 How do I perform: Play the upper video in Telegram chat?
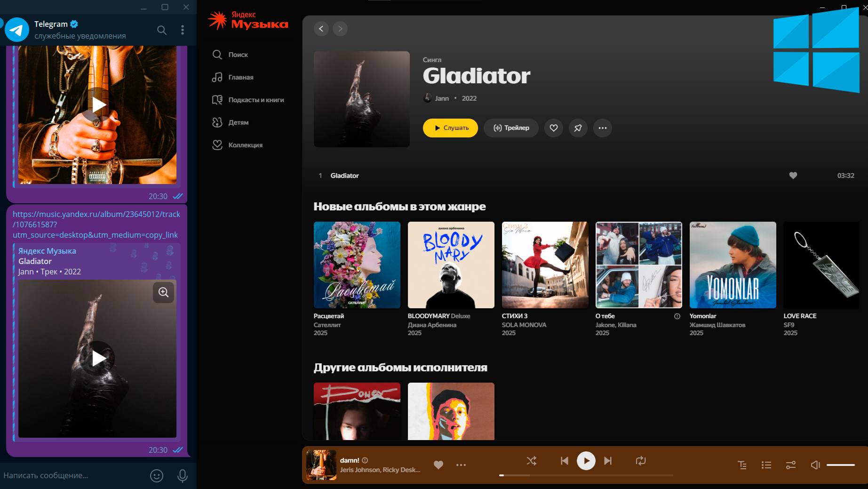click(98, 104)
